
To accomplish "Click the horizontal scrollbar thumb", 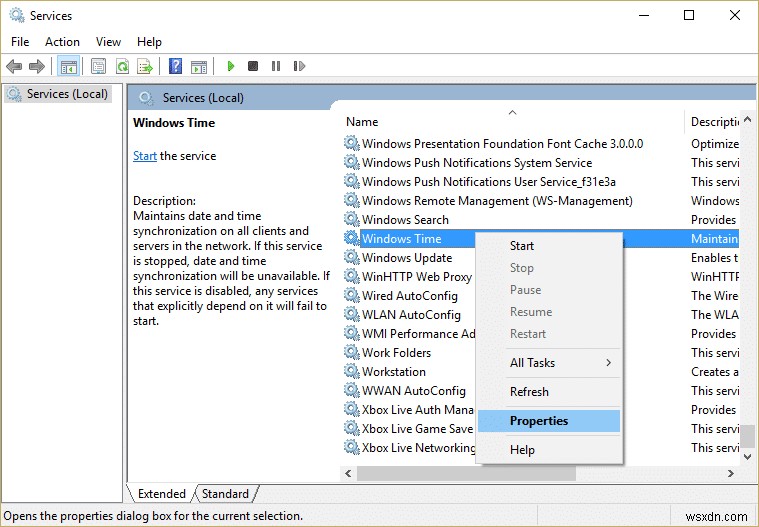I will click(x=466, y=473).
